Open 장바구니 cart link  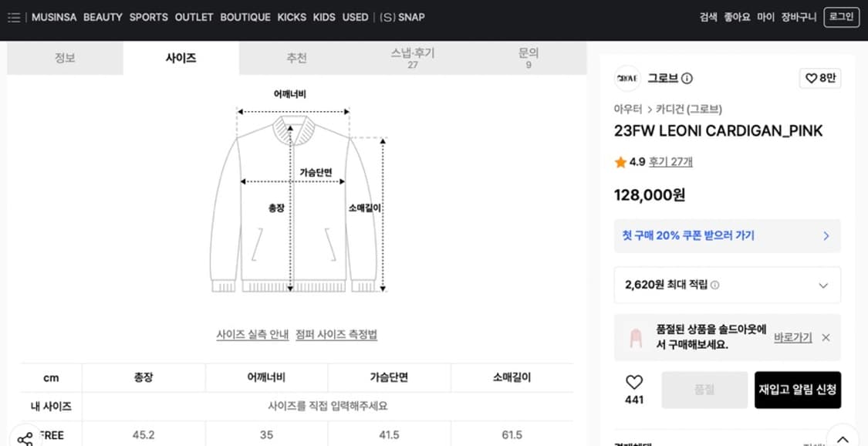click(799, 17)
